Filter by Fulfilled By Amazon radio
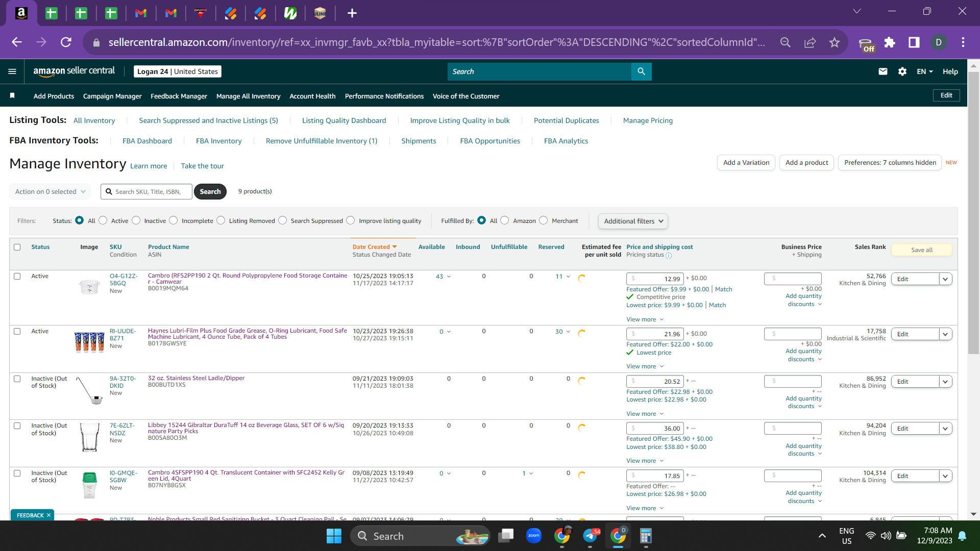The image size is (980, 551). pos(505,220)
